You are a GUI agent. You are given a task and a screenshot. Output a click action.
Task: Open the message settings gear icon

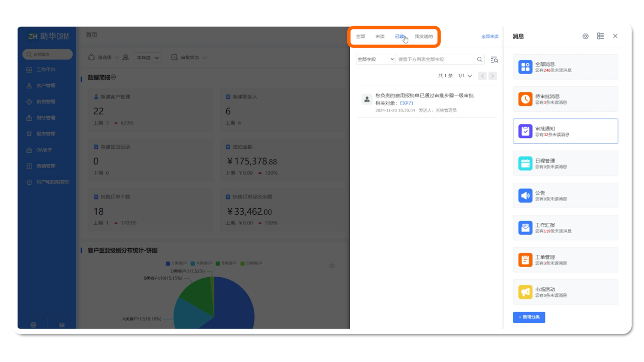(x=585, y=36)
